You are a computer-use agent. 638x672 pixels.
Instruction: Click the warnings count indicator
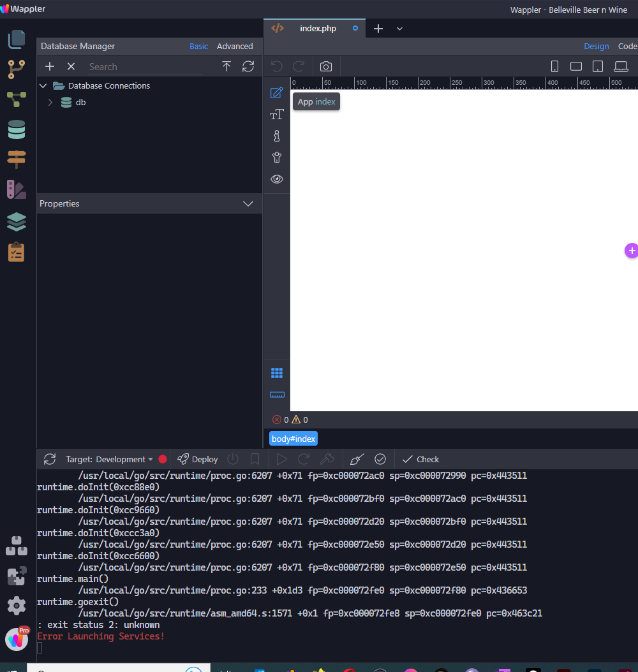pyautogui.click(x=300, y=420)
